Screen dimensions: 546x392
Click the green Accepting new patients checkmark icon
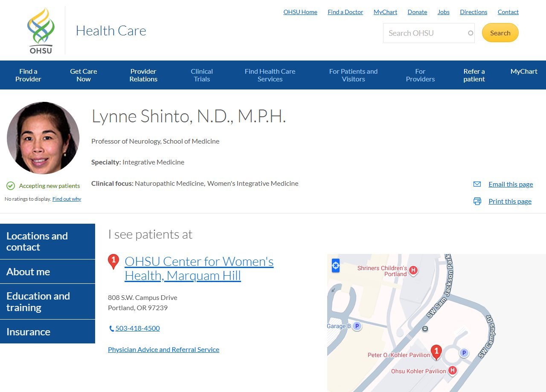point(11,186)
